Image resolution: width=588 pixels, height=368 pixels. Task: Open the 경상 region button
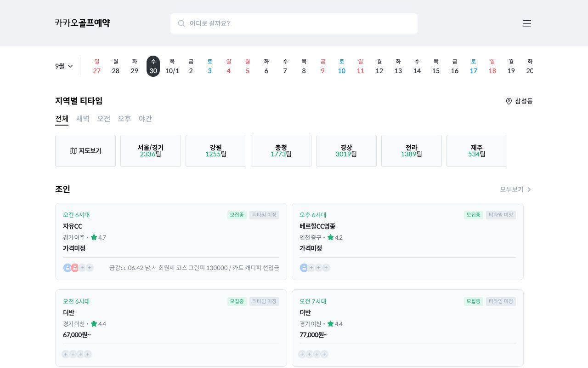tap(346, 151)
